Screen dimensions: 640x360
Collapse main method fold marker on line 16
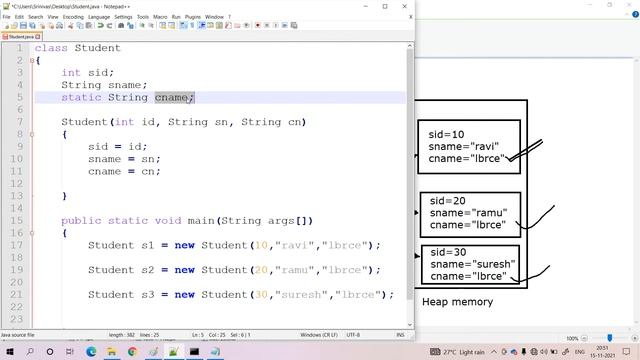(32, 233)
